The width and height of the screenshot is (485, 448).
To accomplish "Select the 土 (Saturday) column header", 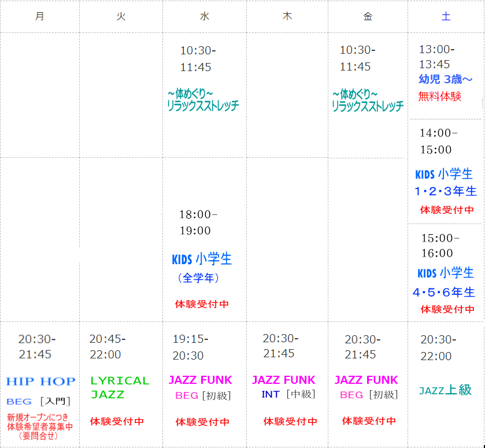I will tap(446, 17).
